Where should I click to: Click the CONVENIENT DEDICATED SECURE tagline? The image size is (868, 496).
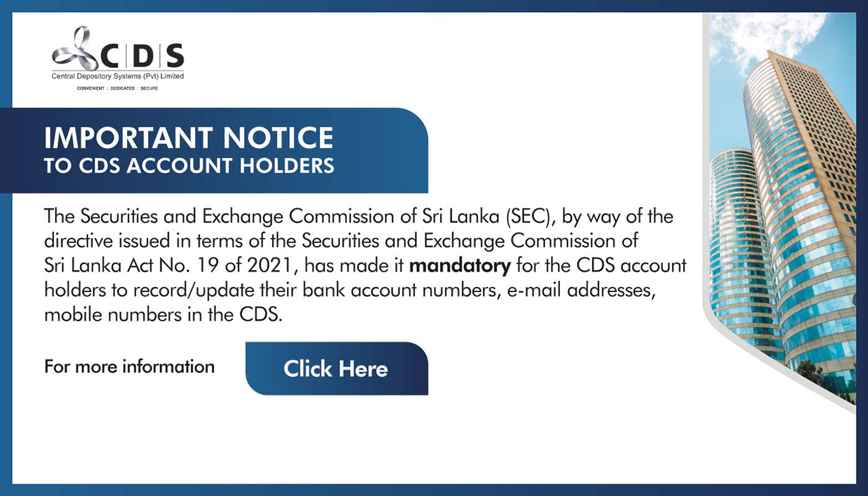pyautogui.click(x=118, y=88)
